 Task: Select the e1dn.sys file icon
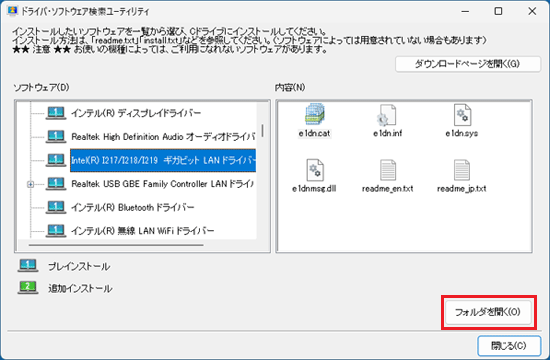[462, 115]
